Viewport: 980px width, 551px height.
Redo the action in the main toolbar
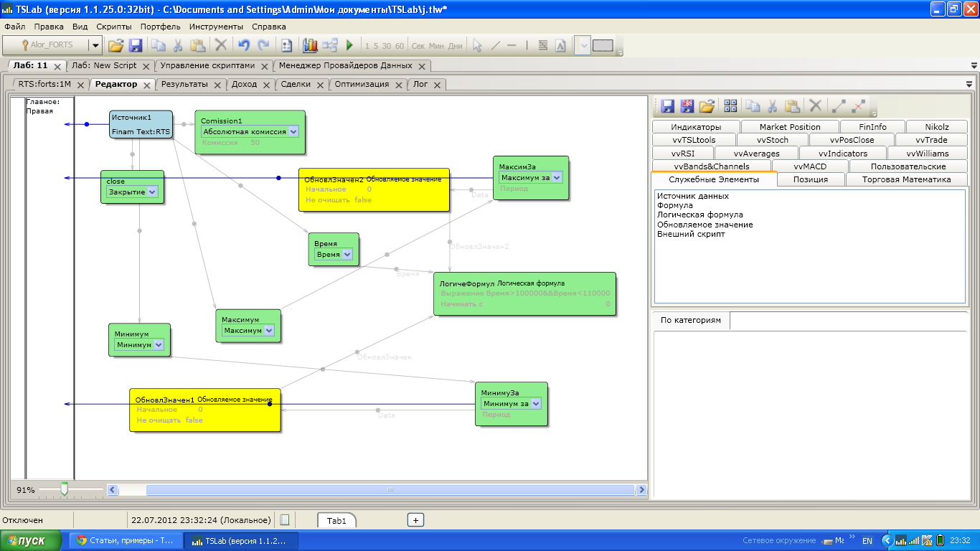pos(264,45)
